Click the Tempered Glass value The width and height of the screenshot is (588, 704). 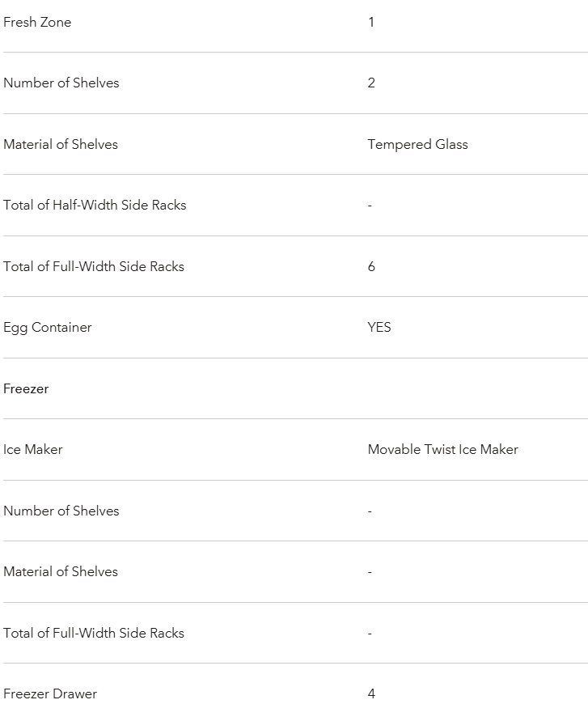coord(418,144)
